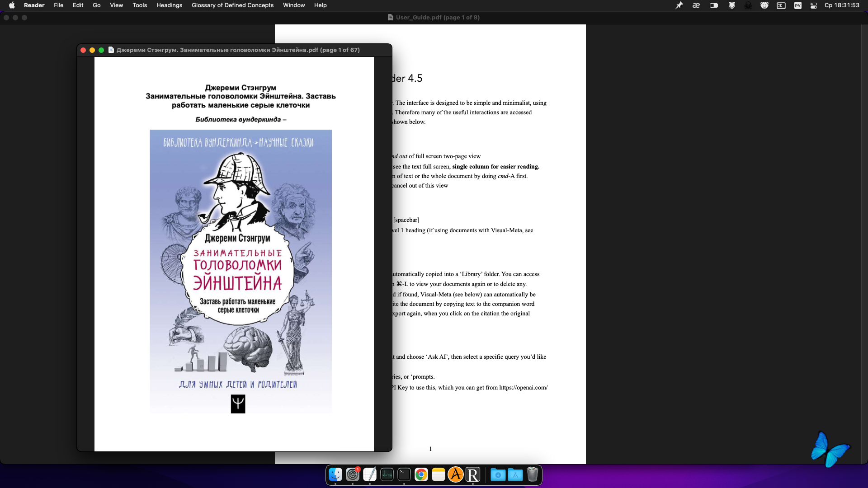Click the front window title text

[238, 50]
